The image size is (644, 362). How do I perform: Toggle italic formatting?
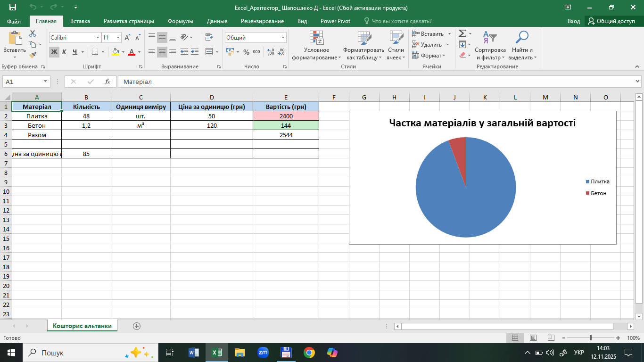(64, 52)
